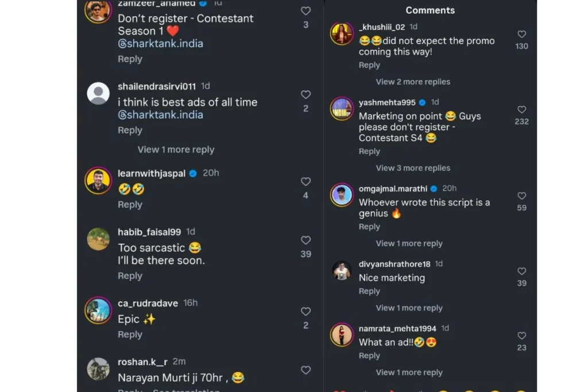588x392 pixels.
Task: Expand 'View 2 more replies' under _khushiii_02
Action: tap(413, 81)
